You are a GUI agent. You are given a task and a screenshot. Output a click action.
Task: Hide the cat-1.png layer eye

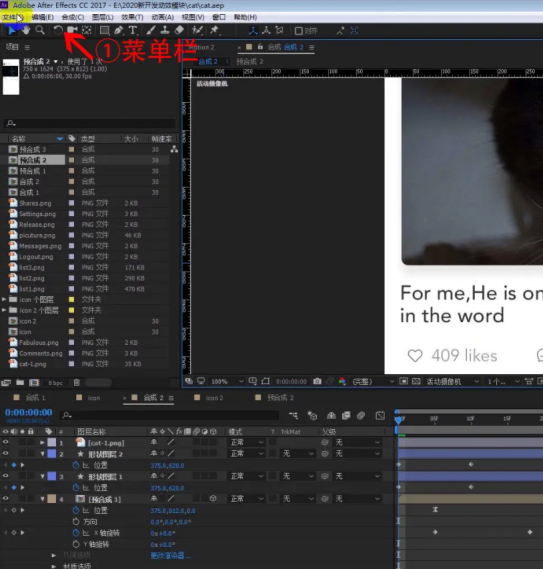coord(5,442)
